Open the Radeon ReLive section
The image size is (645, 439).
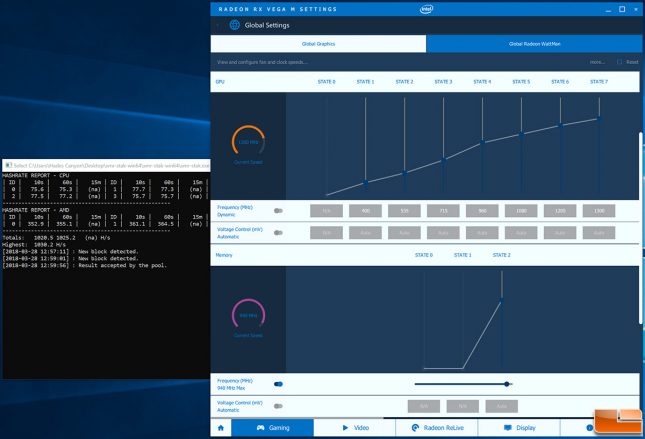437,428
